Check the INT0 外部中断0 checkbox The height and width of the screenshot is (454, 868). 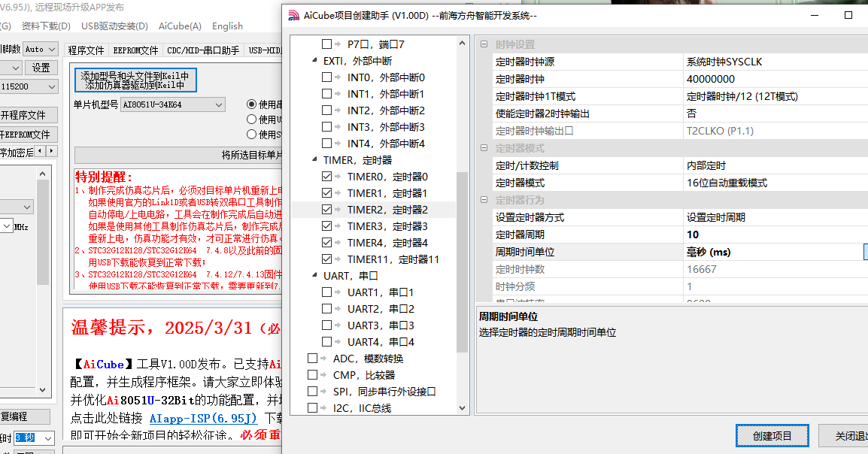coord(326,77)
